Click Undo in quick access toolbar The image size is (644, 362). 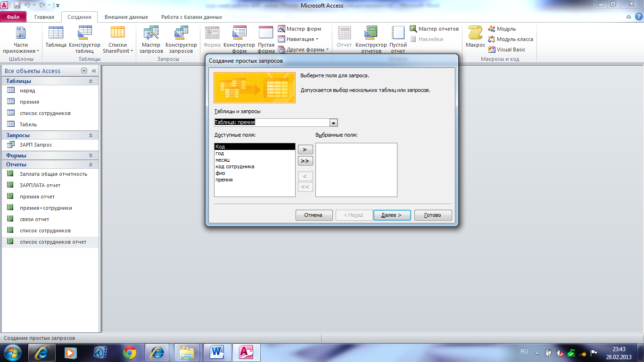28,5
